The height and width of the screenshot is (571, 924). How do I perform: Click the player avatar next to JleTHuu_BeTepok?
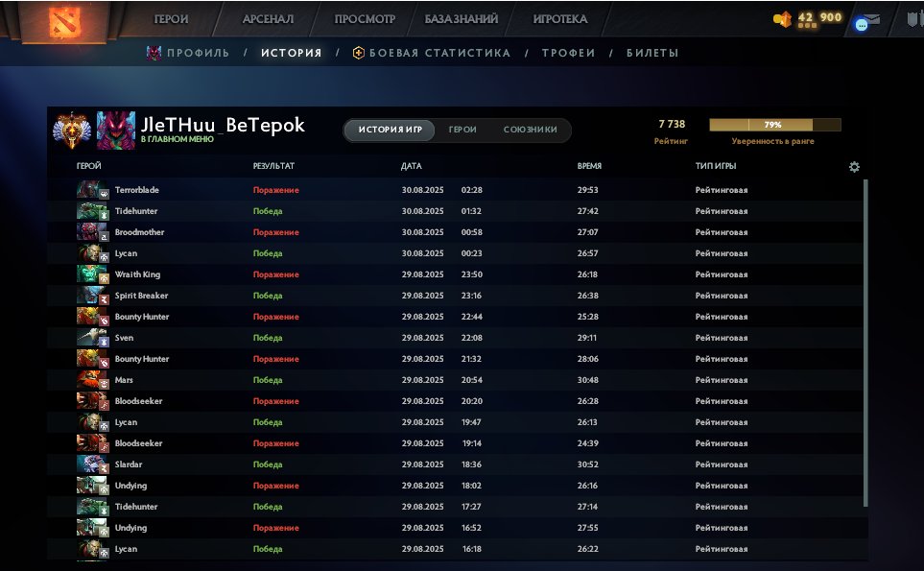pyautogui.click(x=116, y=131)
